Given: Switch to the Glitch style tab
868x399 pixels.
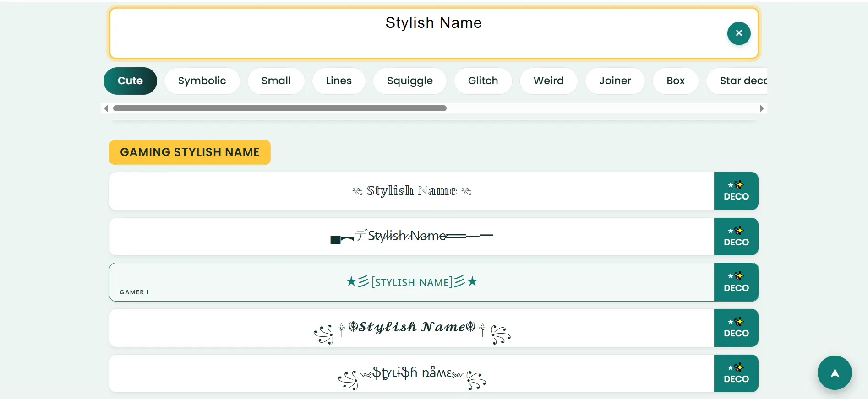Looking at the screenshot, I should click(483, 81).
